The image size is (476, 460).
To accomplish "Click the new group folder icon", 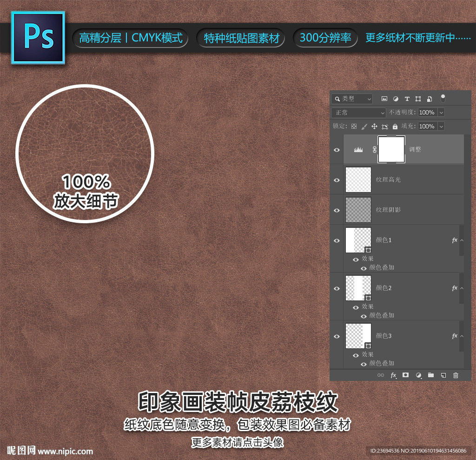I will click(x=431, y=375).
